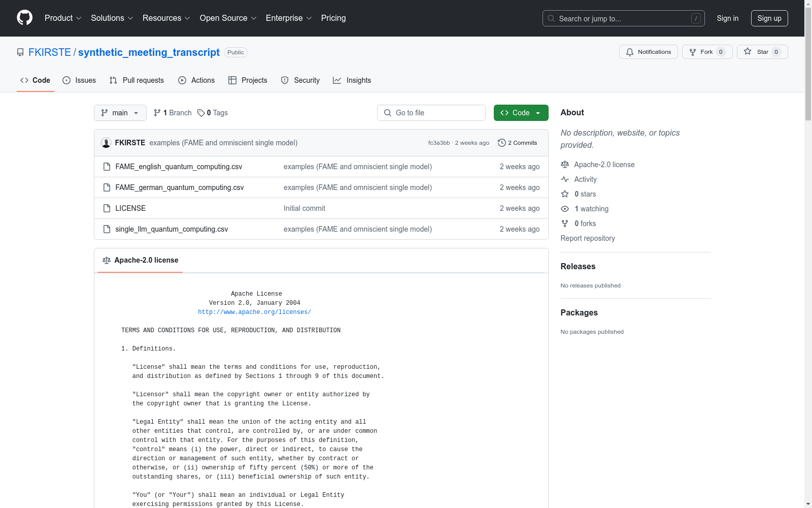Image resolution: width=812 pixels, height=508 pixels.
Task: Click the Pull requests icon
Action: 113,80
